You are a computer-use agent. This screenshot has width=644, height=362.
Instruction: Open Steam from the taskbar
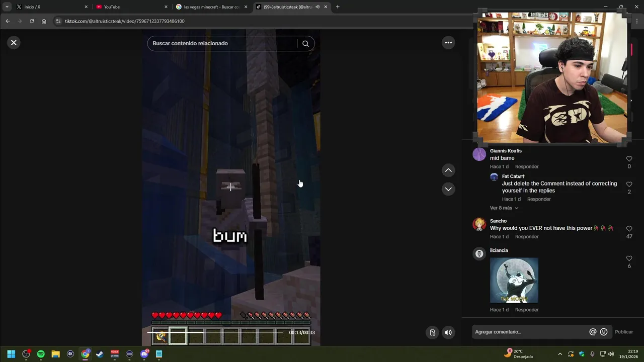[100, 354]
